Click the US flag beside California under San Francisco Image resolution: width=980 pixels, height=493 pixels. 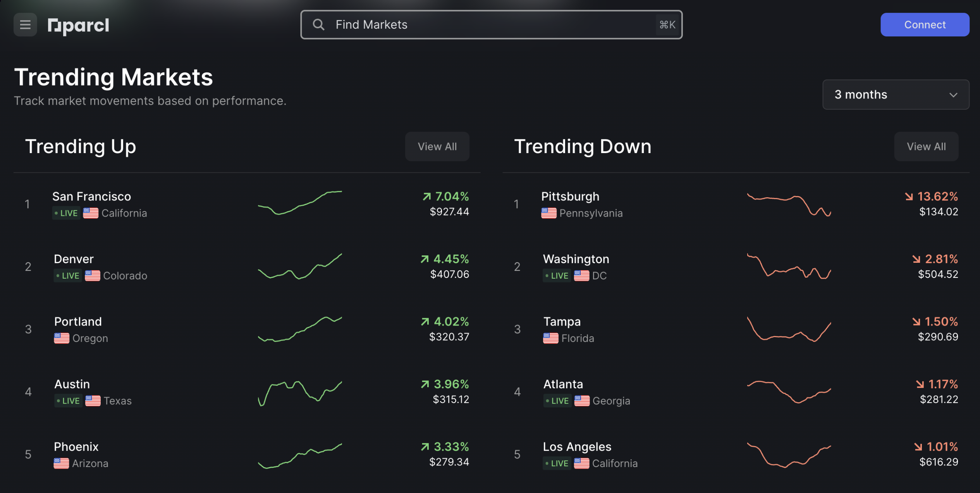91,213
